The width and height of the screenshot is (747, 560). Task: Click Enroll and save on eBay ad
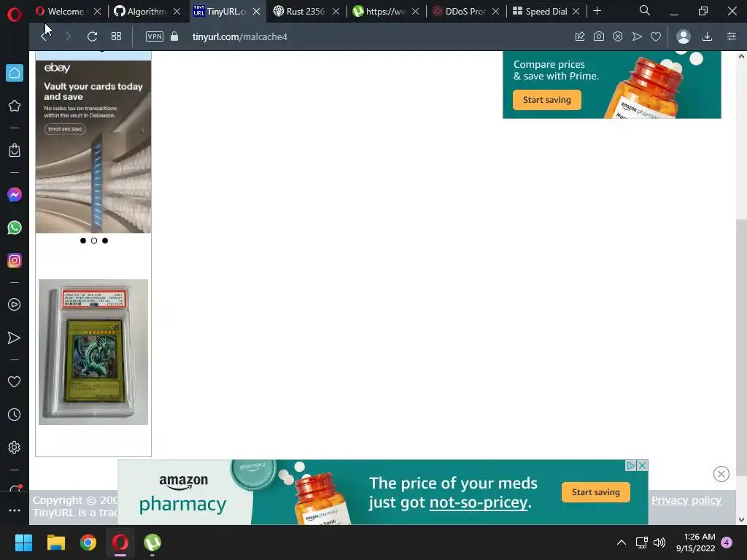pyautogui.click(x=65, y=129)
